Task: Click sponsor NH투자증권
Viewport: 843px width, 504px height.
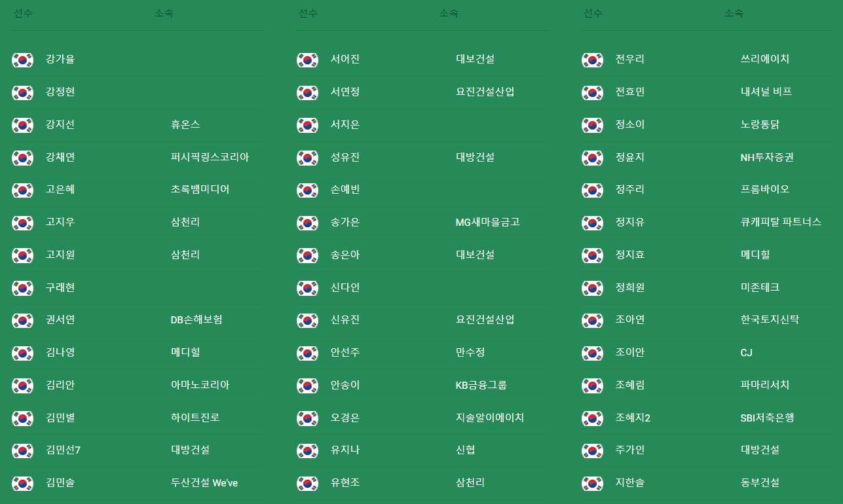Action: (767, 157)
